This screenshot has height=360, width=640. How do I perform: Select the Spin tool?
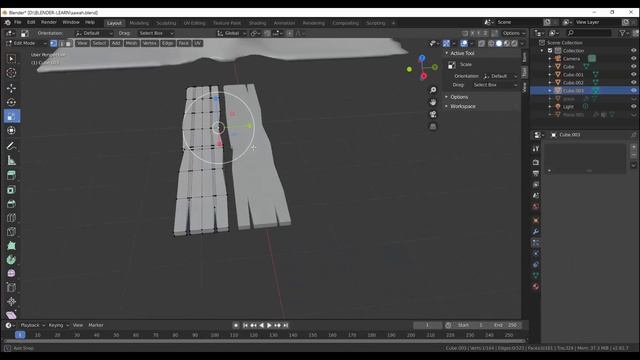[11, 260]
